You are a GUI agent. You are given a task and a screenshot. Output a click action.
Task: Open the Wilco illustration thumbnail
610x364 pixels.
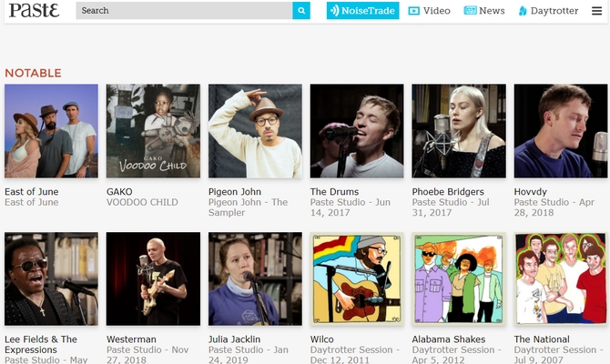pyautogui.click(x=357, y=278)
